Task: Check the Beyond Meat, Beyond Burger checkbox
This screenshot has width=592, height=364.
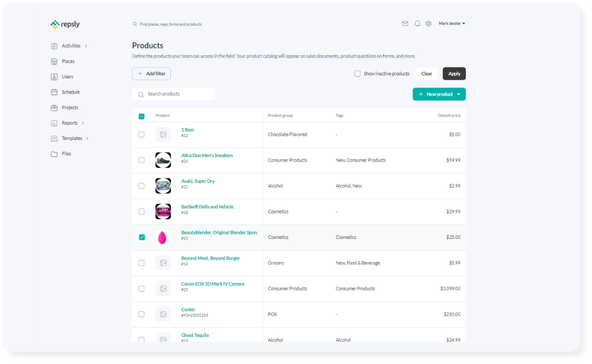Action: 141,263
